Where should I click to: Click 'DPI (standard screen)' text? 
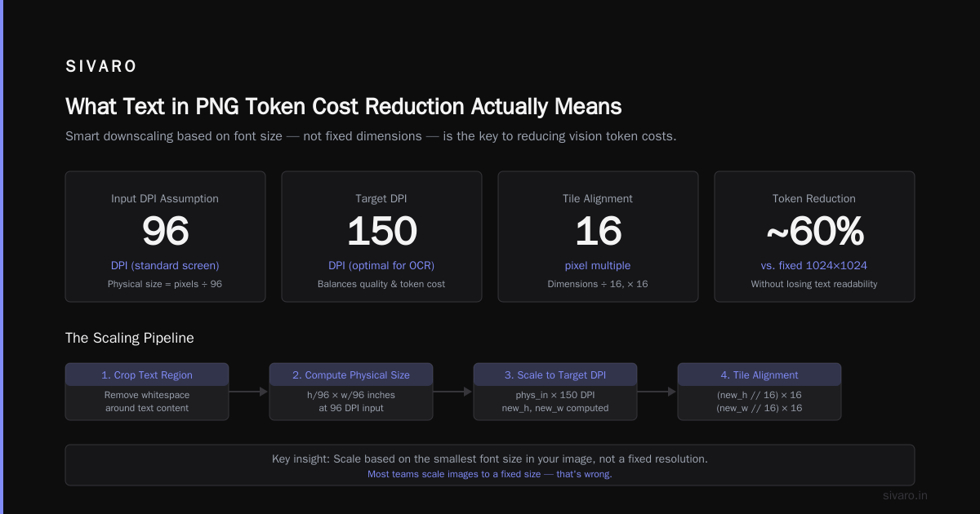165,265
